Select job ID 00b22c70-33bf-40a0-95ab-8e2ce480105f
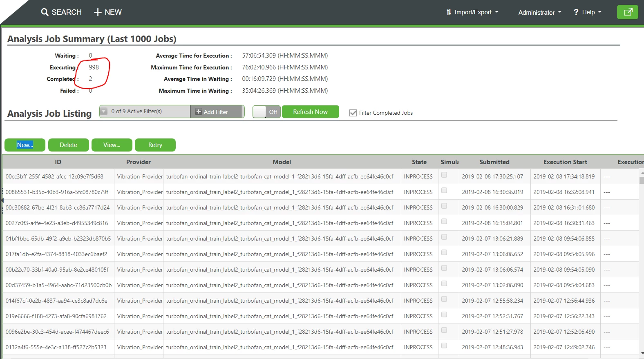This screenshot has height=359, width=644. click(x=57, y=270)
